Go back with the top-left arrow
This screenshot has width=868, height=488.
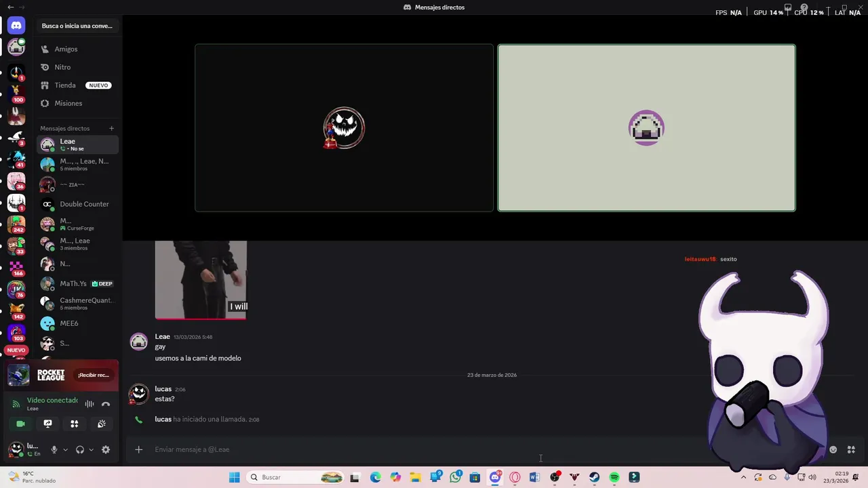pyautogui.click(x=9, y=7)
